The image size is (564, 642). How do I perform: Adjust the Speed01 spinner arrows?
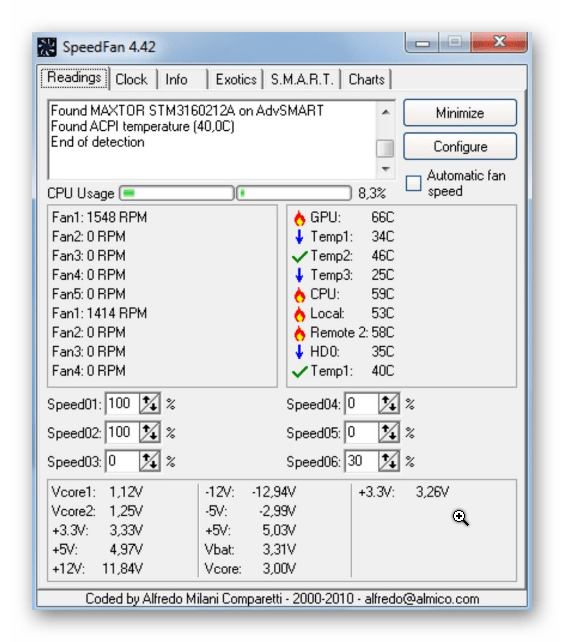click(149, 404)
